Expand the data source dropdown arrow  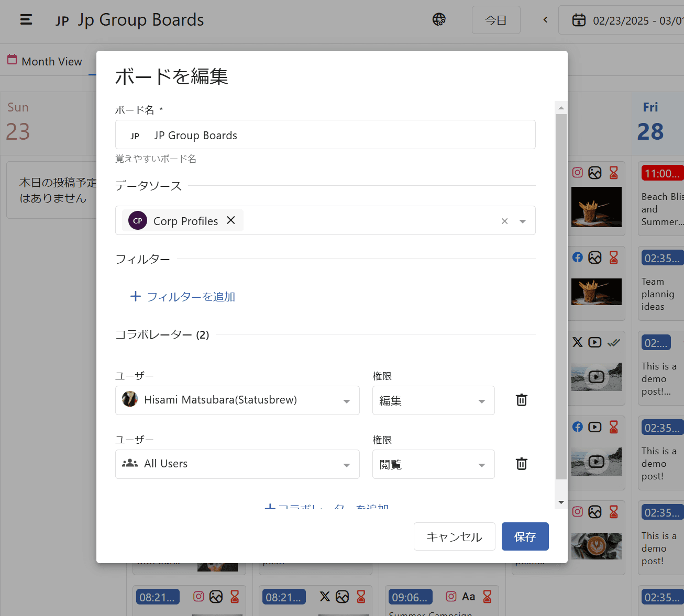522,221
